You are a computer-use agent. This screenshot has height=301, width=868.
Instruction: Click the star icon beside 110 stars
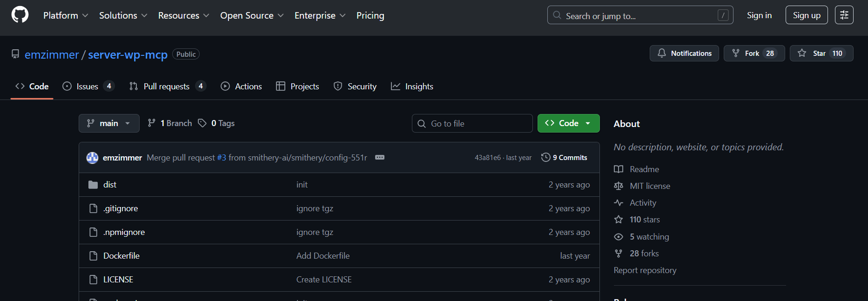coord(619,220)
